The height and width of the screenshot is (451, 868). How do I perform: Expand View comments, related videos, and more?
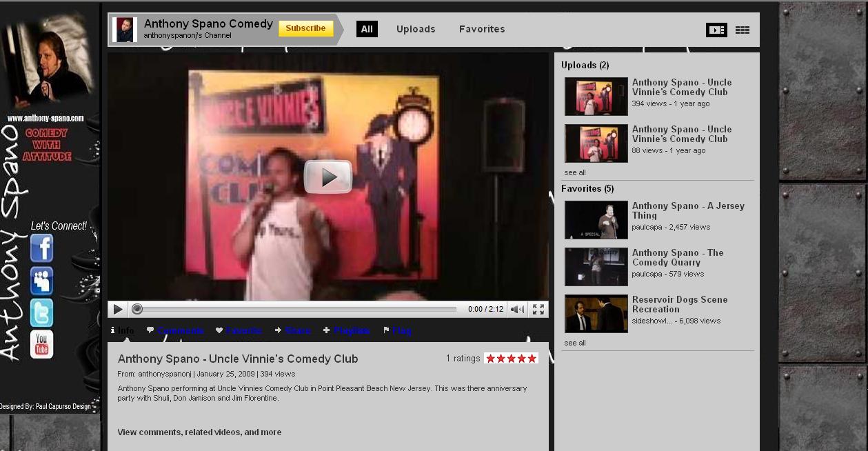[199, 432]
